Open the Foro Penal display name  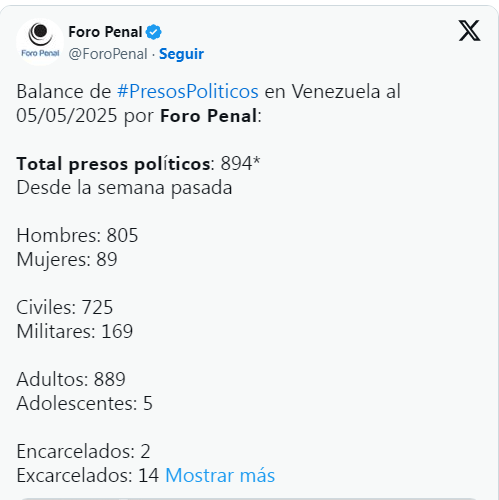click(x=105, y=32)
